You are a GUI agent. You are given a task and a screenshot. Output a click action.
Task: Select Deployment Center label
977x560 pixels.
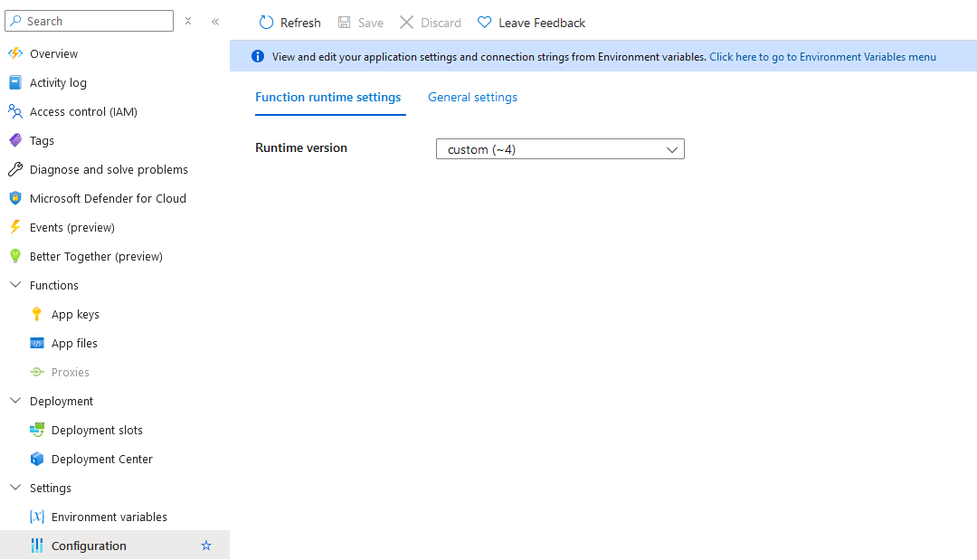101,459
